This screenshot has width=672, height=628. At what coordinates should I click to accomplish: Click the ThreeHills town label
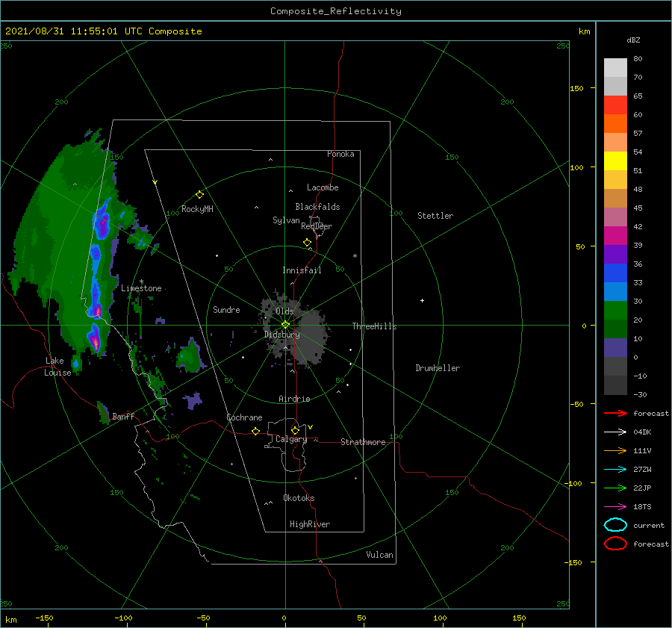(374, 326)
